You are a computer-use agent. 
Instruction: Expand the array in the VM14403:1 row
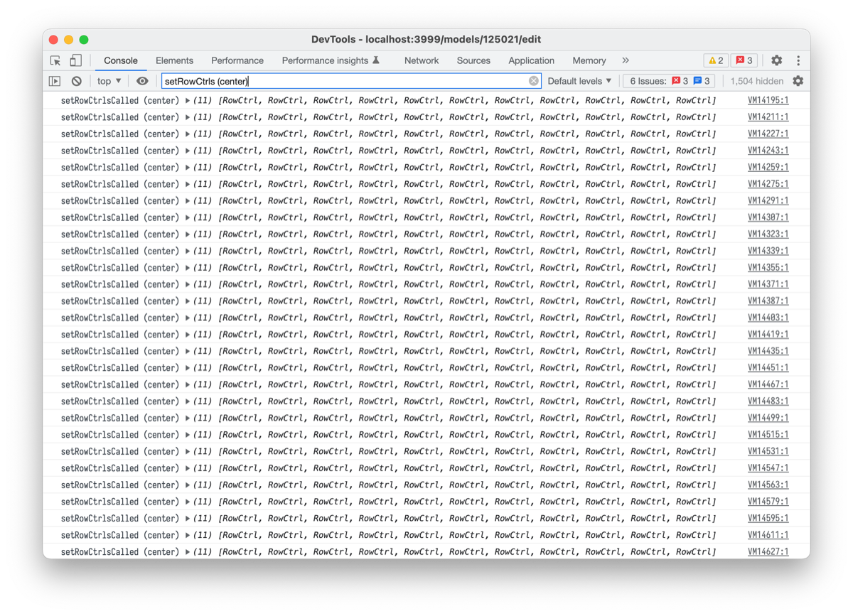point(188,318)
